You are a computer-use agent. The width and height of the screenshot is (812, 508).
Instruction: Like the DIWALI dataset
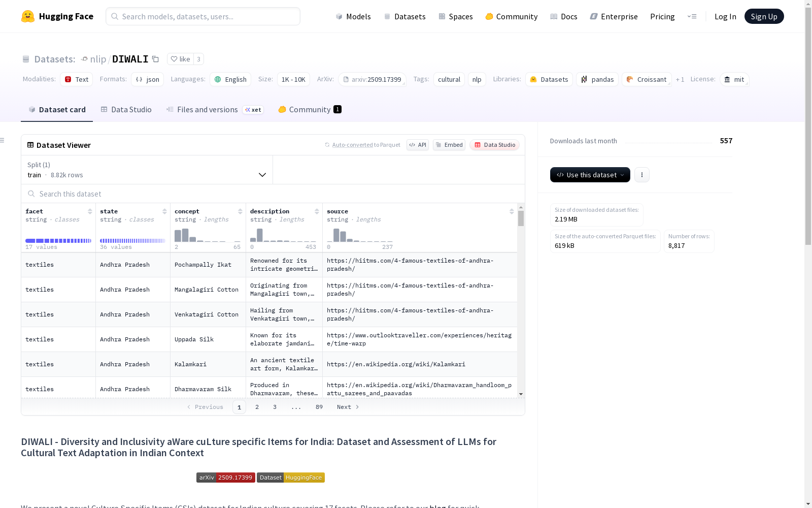[180, 59]
